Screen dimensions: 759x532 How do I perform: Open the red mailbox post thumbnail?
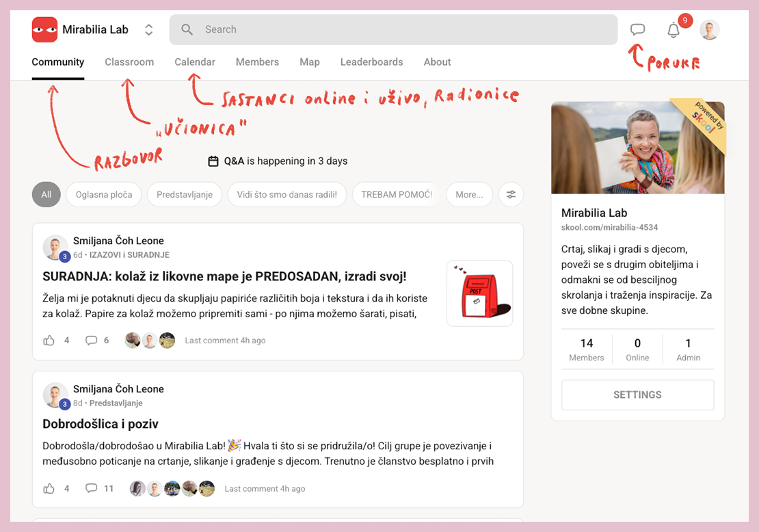pyautogui.click(x=480, y=293)
